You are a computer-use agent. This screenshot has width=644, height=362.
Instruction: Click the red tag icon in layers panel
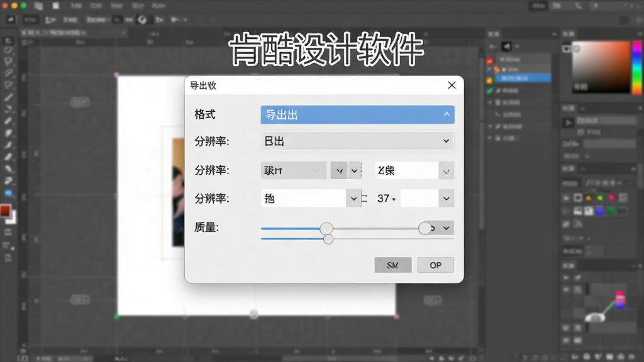pyautogui.click(x=489, y=61)
